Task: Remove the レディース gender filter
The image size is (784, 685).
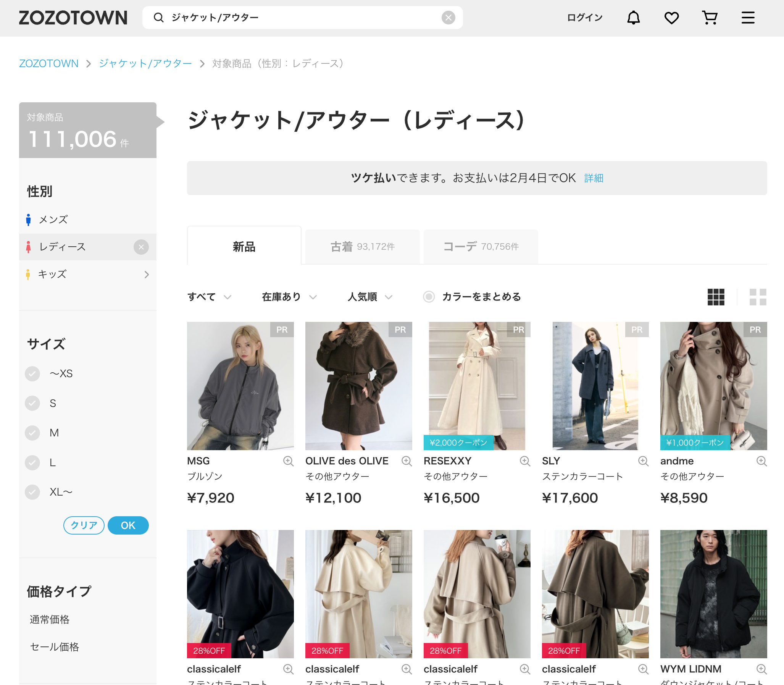Action: 141,247
